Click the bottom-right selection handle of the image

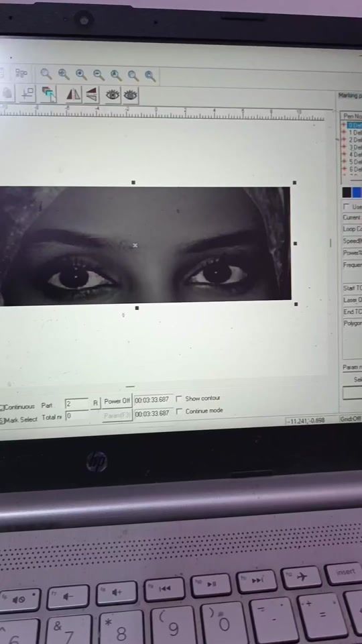click(296, 305)
